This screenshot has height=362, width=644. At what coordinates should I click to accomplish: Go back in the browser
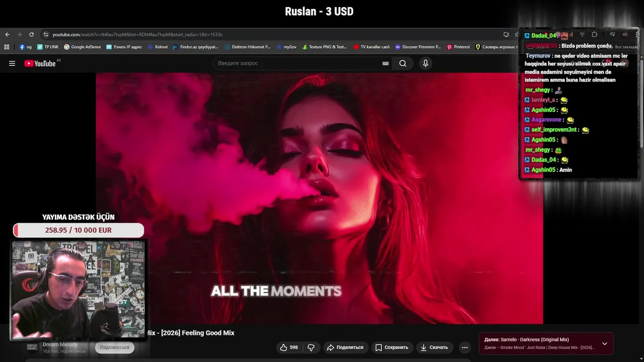pos(7,35)
